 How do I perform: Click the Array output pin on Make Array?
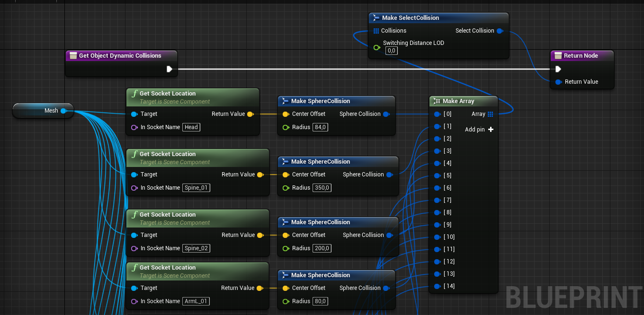click(x=490, y=114)
